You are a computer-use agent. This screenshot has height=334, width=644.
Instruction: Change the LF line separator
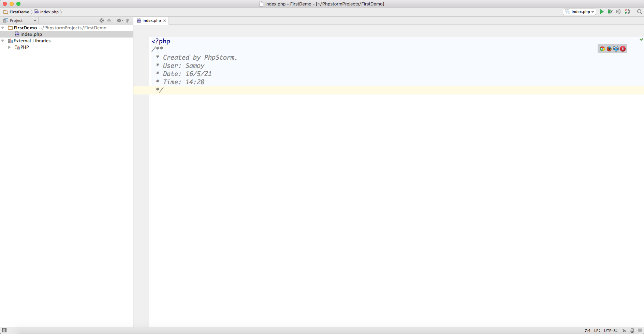[597, 331]
